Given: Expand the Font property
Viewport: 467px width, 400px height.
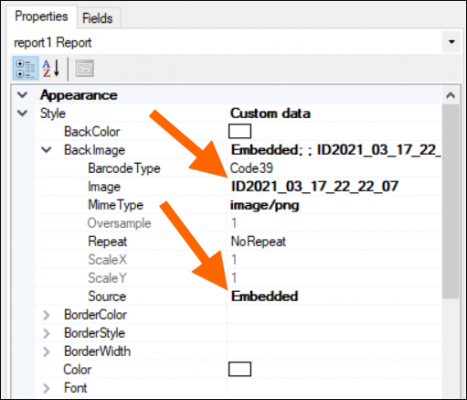Looking at the screenshot, I should [46, 388].
